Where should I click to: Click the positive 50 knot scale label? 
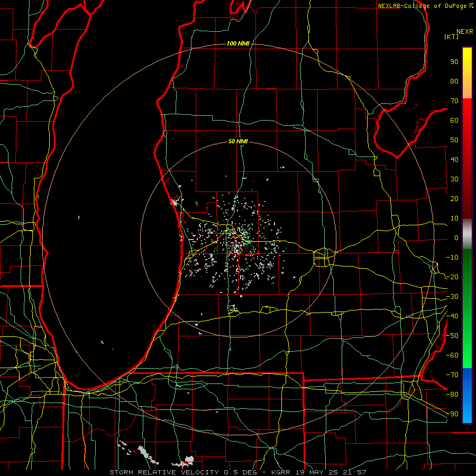(454, 140)
